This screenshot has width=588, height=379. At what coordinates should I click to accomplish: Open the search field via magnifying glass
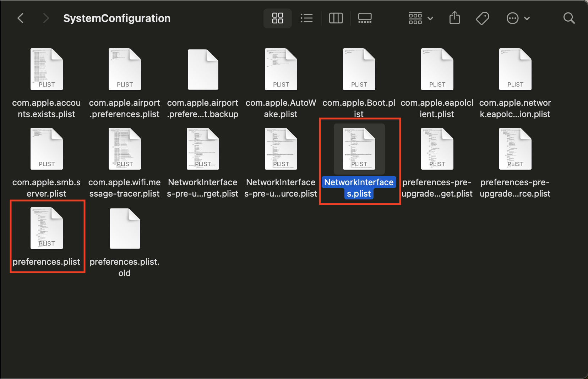coord(568,18)
